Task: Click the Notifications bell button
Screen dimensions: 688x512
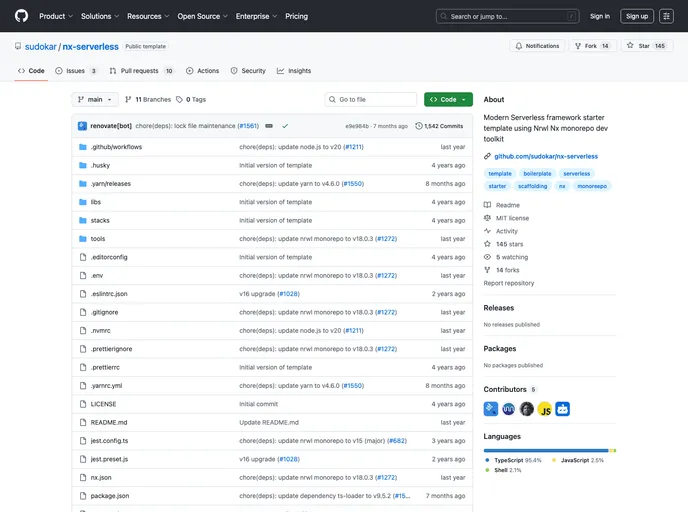Action: point(538,46)
